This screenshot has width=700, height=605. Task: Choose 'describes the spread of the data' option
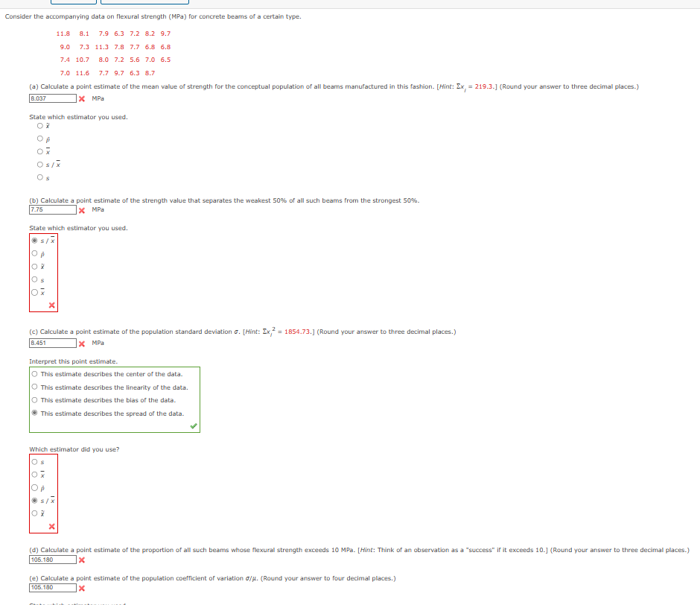tap(34, 413)
